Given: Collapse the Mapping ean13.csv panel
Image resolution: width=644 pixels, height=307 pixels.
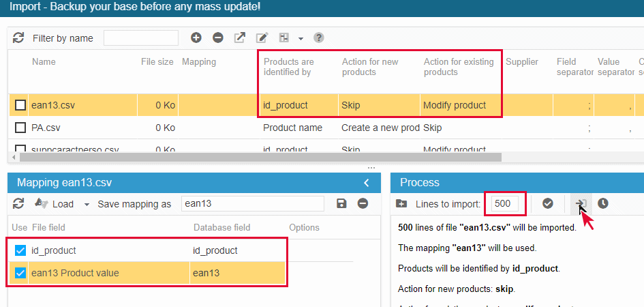Looking at the screenshot, I should click(x=367, y=183).
